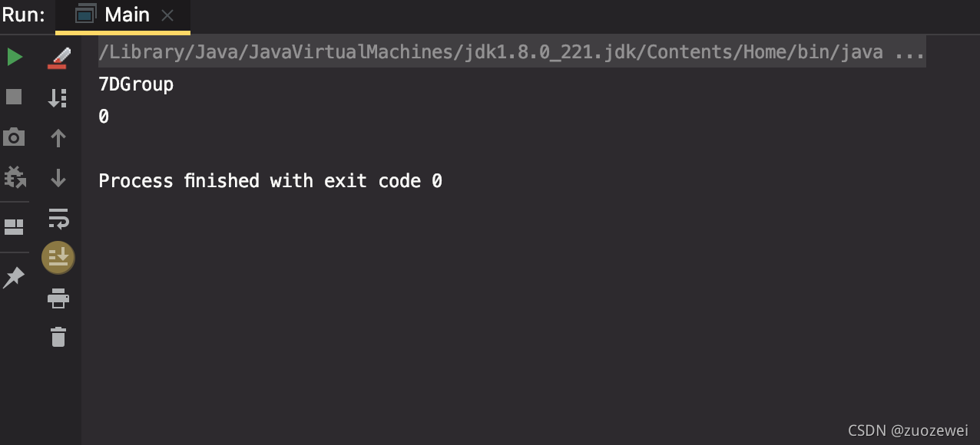Rerun Main with the green play icon

15,57
